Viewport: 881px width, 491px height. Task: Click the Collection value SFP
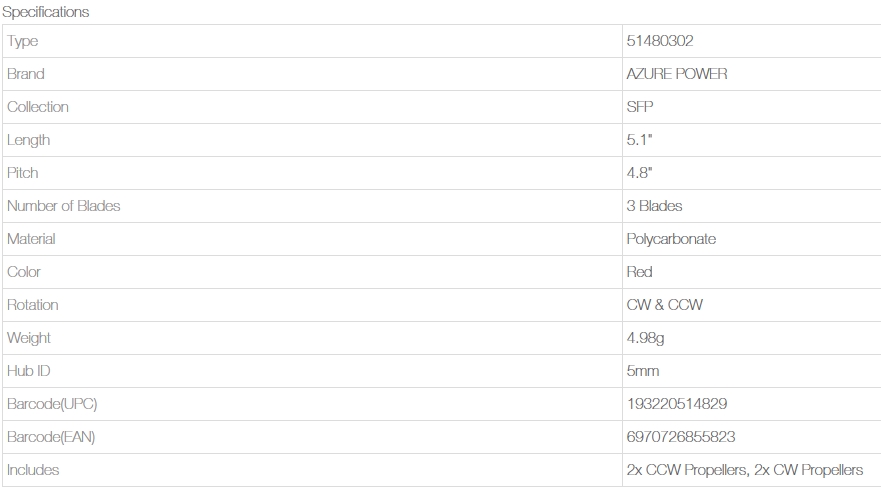click(x=641, y=107)
